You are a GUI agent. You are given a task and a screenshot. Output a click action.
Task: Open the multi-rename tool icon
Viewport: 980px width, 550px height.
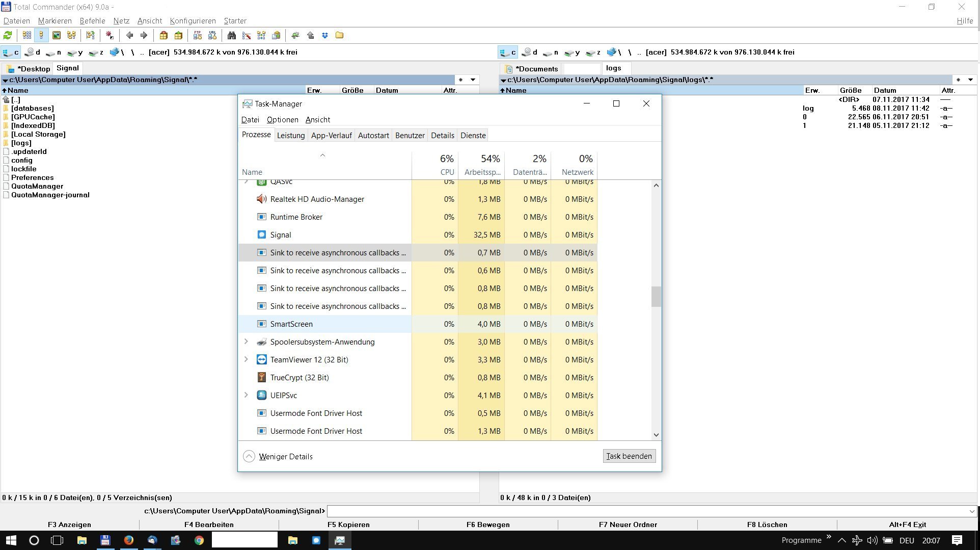click(247, 35)
